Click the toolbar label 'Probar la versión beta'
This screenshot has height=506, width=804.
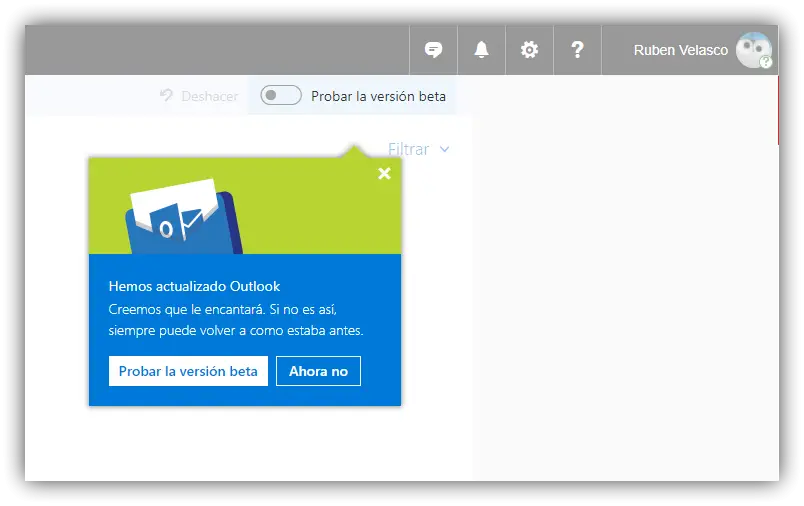(x=378, y=96)
